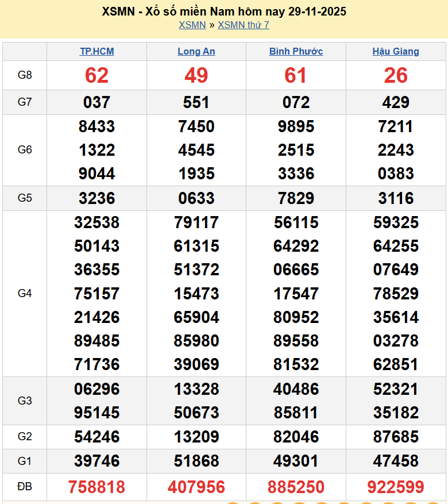Select TP.HCM special prize 758818

pyautogui.click(x=96, y=487)
